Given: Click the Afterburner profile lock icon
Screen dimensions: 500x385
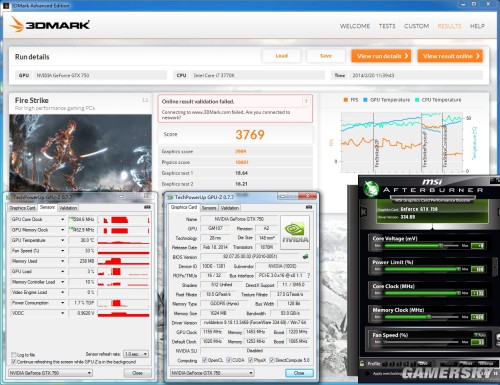Looking at the screenshot, I should 362,363.
